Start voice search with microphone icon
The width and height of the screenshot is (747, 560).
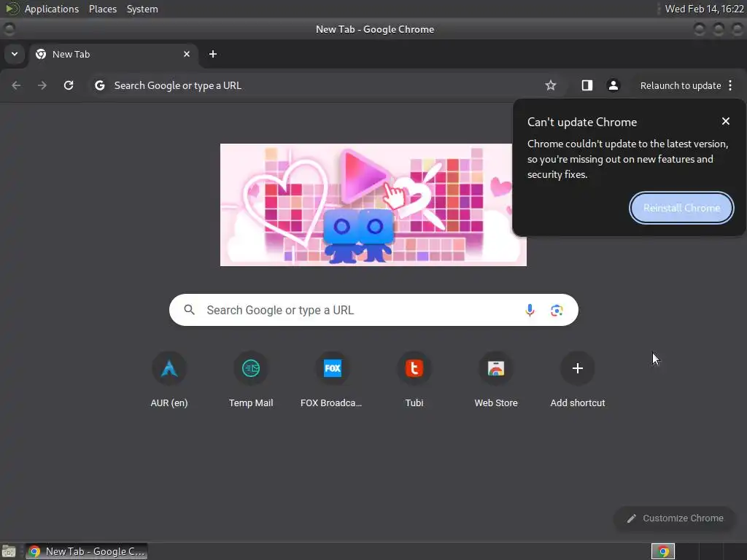[x=530, y=311]
